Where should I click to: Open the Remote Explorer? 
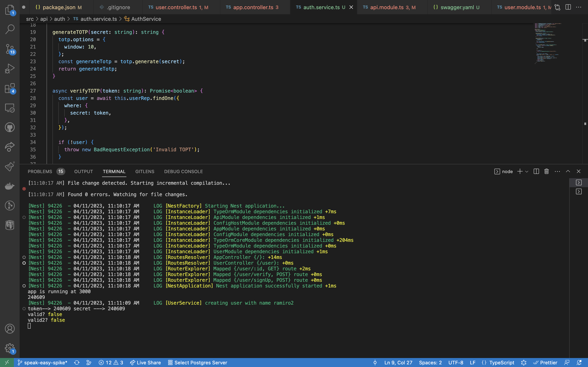coord(10,108)
